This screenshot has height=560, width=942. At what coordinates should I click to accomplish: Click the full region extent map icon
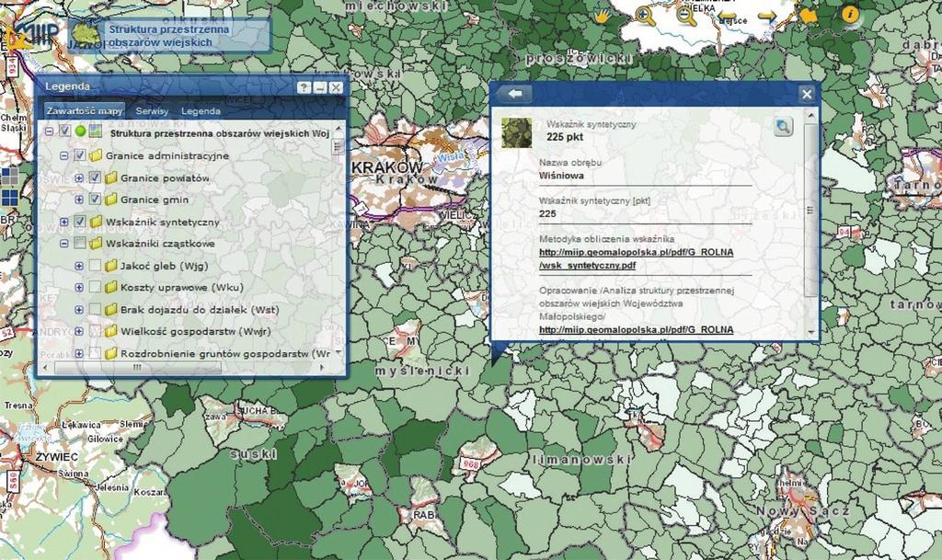coord(809,16)
